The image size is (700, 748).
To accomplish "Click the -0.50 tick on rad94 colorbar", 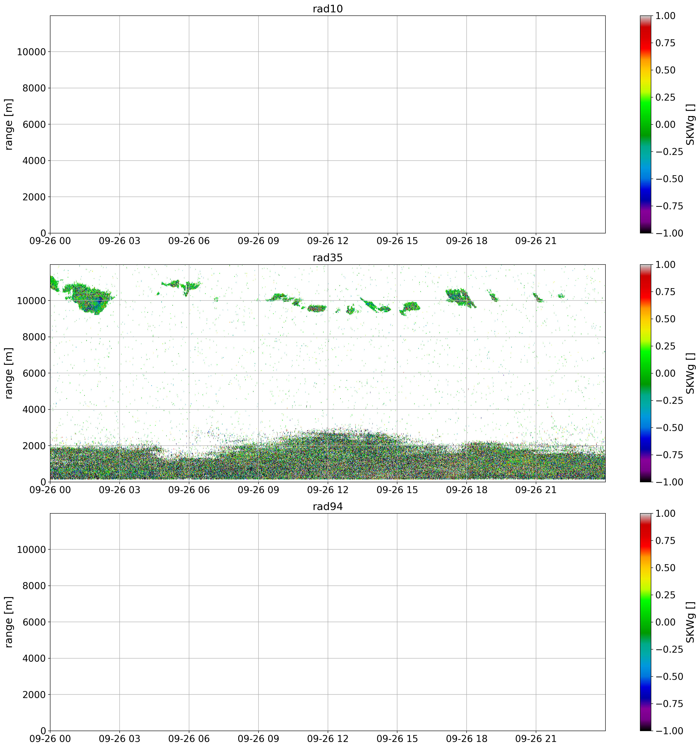I will (669, 676).
